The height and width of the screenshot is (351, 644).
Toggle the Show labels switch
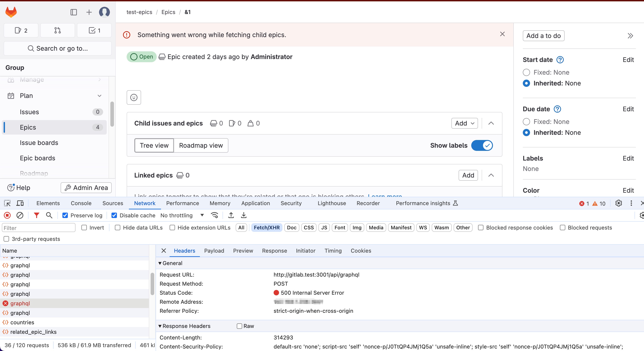click(x=482, y=145)
